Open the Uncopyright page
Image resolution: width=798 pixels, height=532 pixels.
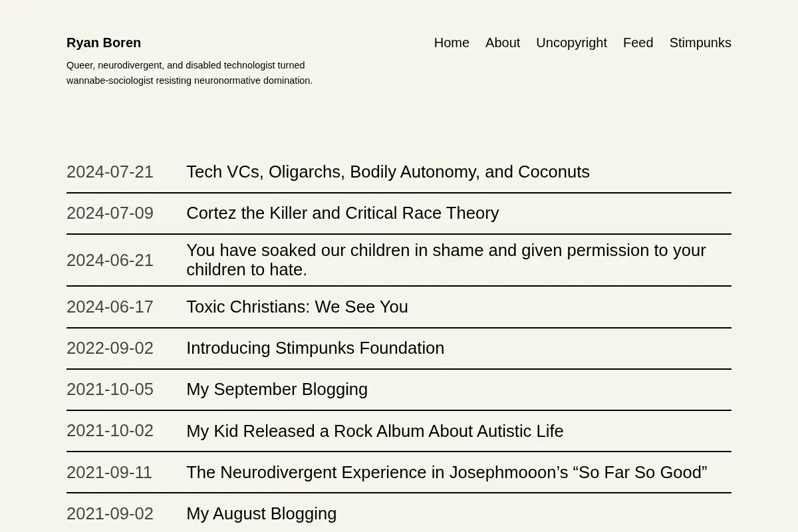571,43
